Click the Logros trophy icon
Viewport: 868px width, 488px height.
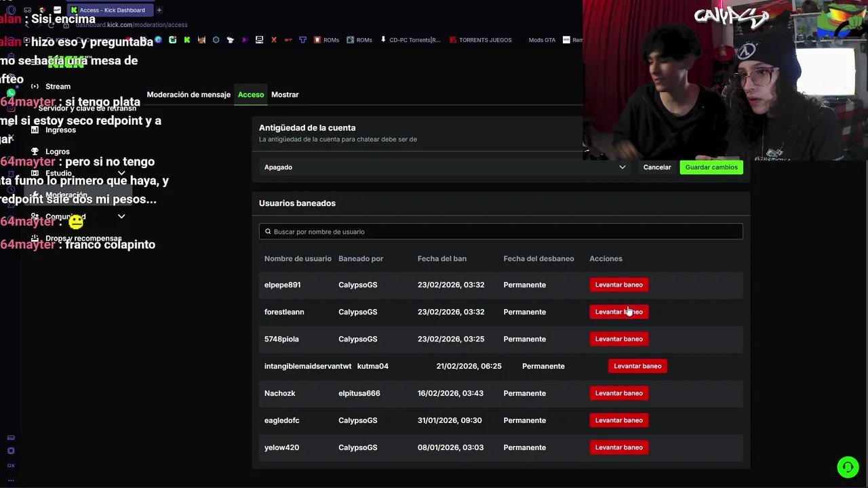(x=35, y=152)
